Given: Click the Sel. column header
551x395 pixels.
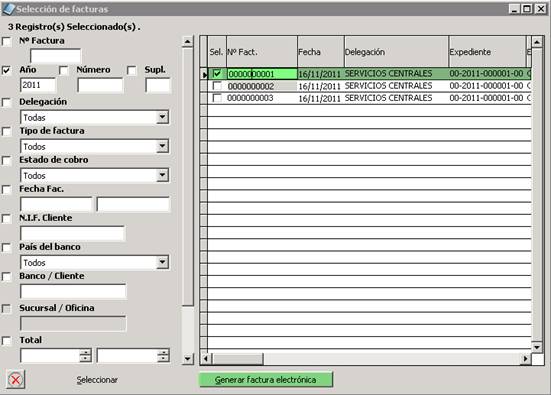Looking at the screenshot, I should click(x=217, y=52).
